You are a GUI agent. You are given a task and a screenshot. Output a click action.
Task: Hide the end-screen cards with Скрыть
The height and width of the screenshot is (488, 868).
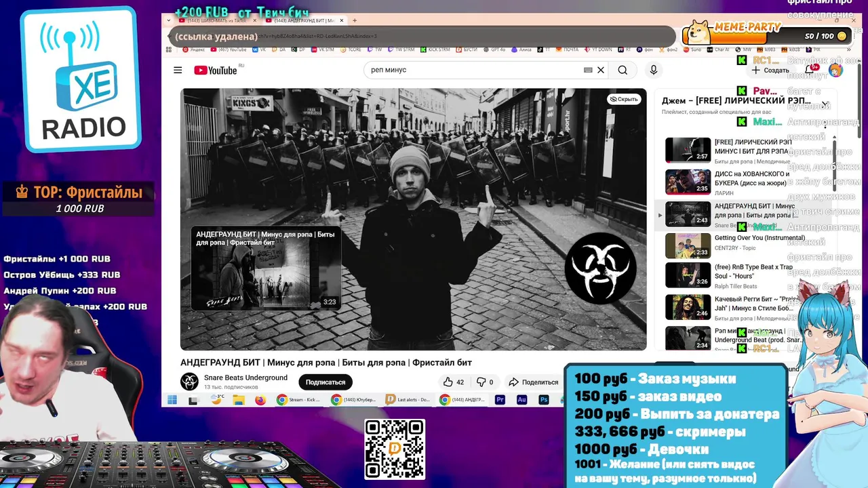[x=624, y=99]
